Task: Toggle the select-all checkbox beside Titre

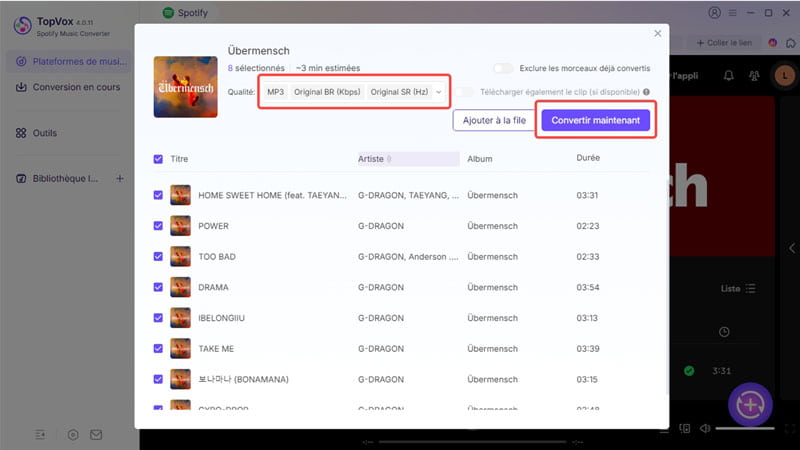Action: tap(158, 159)
